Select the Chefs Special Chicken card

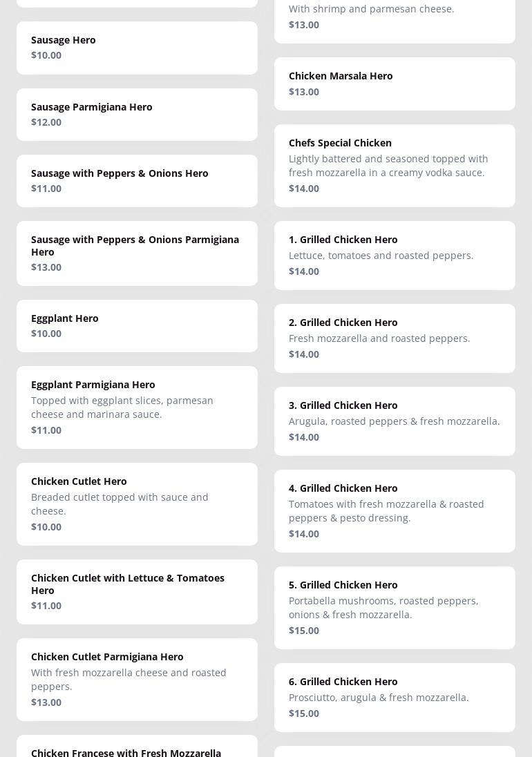point(395,166)
